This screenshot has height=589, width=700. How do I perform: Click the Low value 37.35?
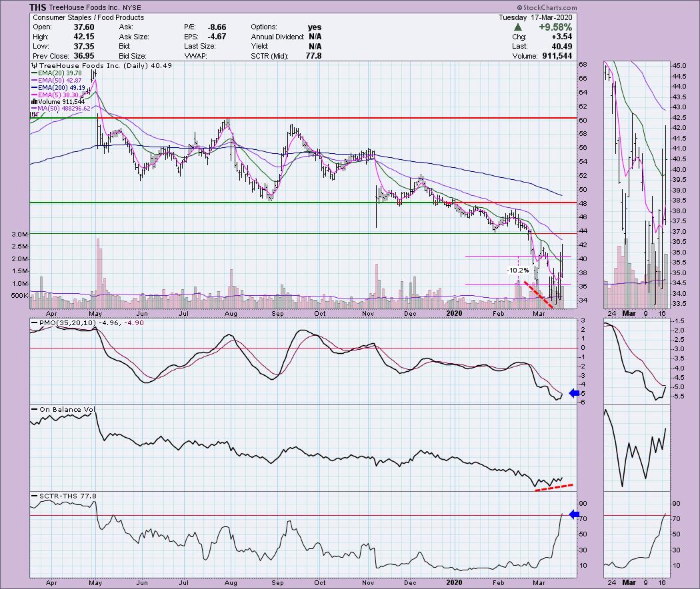(84, 46)
